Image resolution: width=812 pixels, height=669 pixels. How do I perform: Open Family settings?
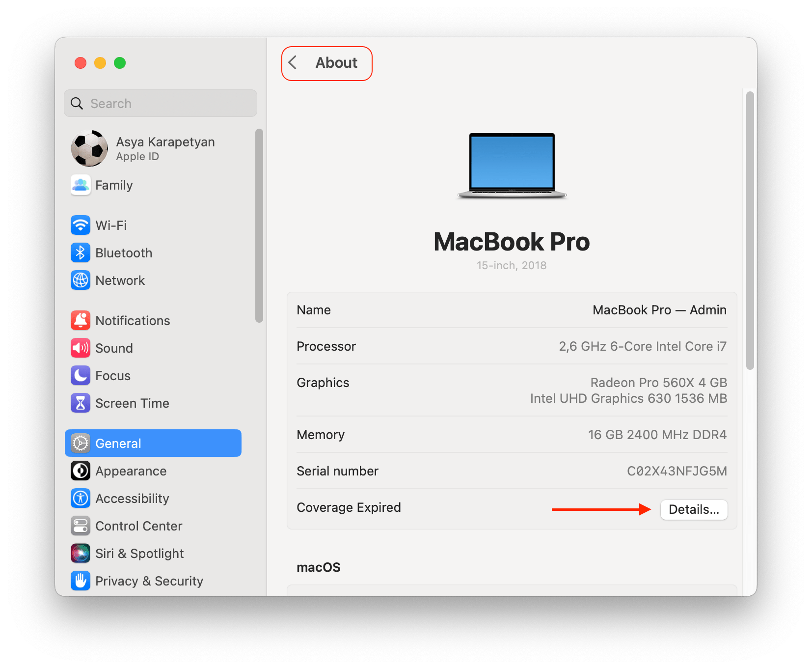click(114, 185)
